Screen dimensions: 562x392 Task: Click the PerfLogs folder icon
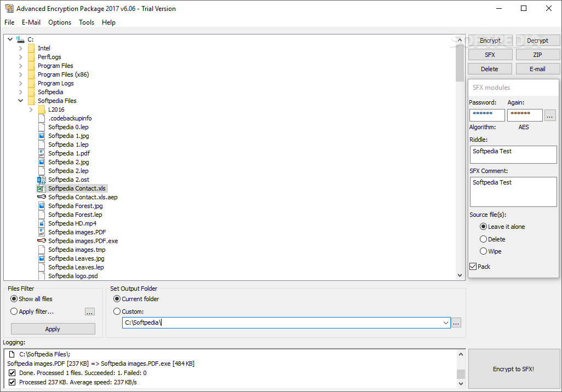click(x=32, y=57)
